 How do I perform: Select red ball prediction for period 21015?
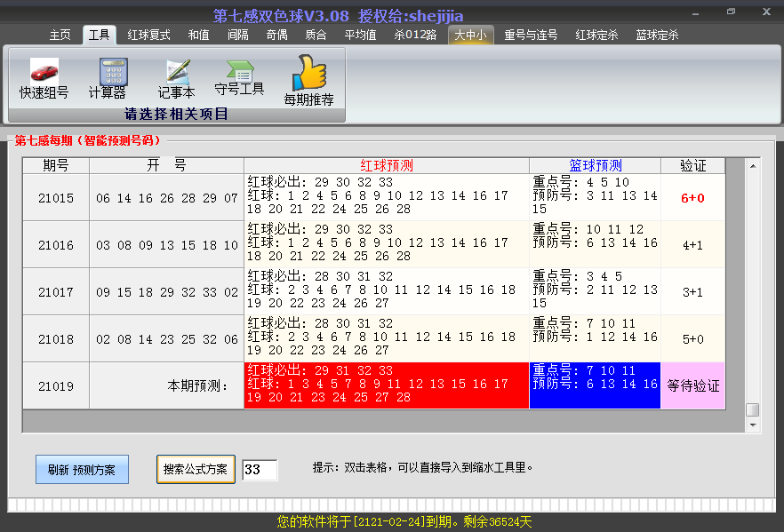point(387,198)
